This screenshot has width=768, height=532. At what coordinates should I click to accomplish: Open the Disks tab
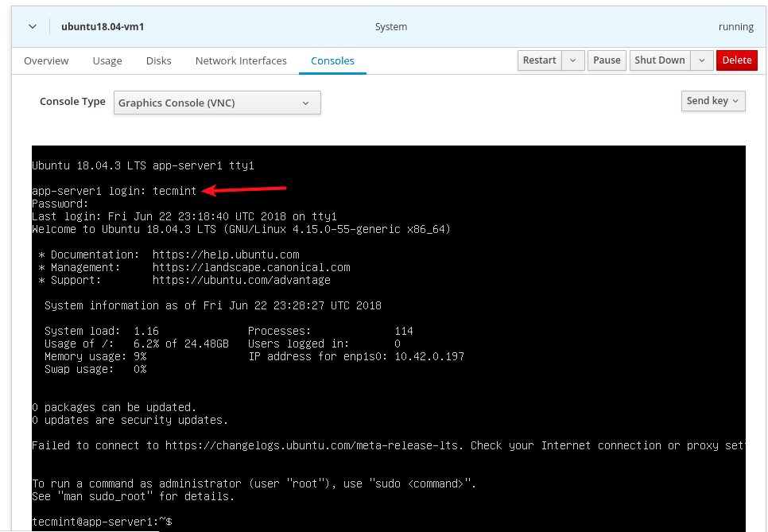(x=158, y=60)
